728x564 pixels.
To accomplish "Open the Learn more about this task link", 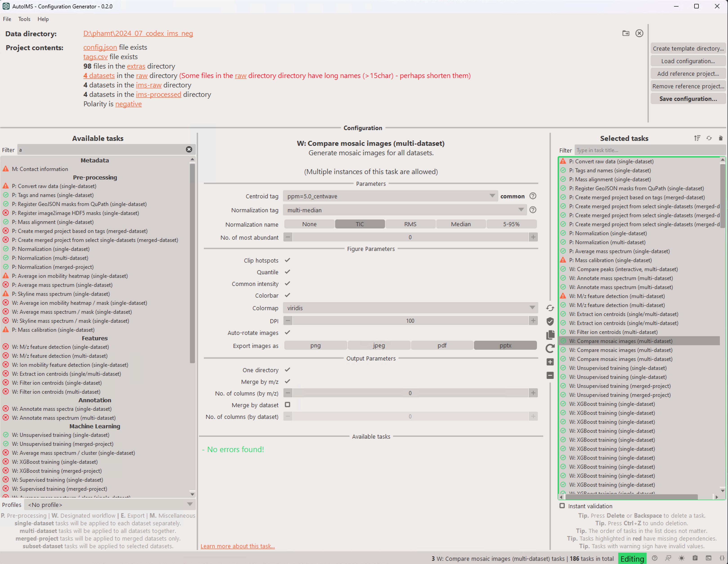I will 237,546.
